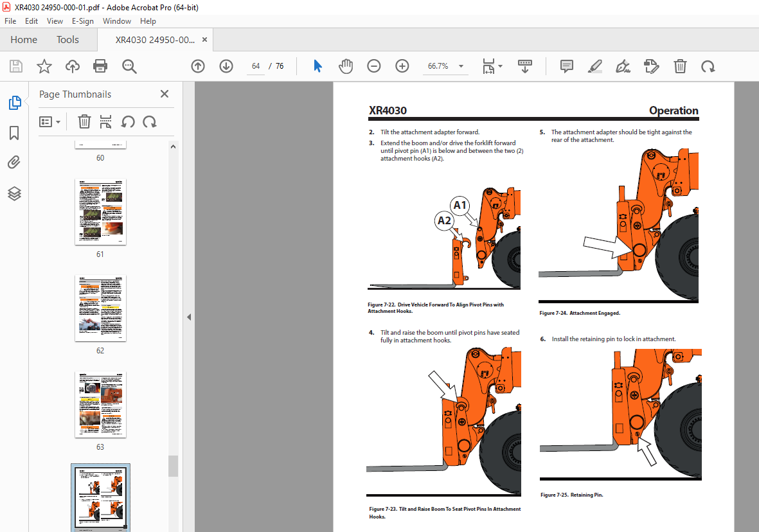Select page 62 thumbnail
This screenshot has width=759, height=532.
pos(100,308)
